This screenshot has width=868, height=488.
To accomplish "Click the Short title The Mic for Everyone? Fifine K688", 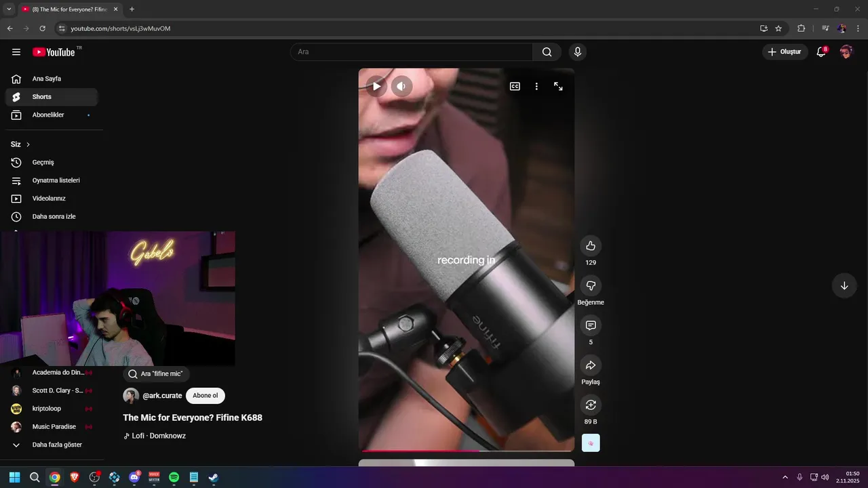I will click(193, 418).
